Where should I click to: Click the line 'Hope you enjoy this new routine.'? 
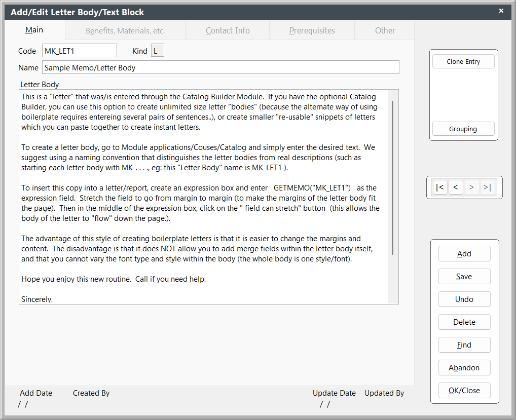[76, 279]
